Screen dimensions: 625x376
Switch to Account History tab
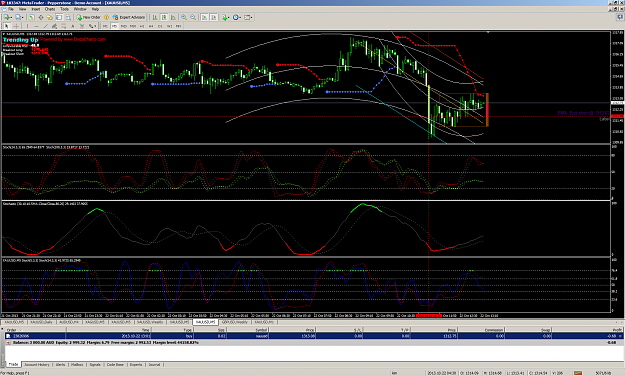click(x=37, y=364)
